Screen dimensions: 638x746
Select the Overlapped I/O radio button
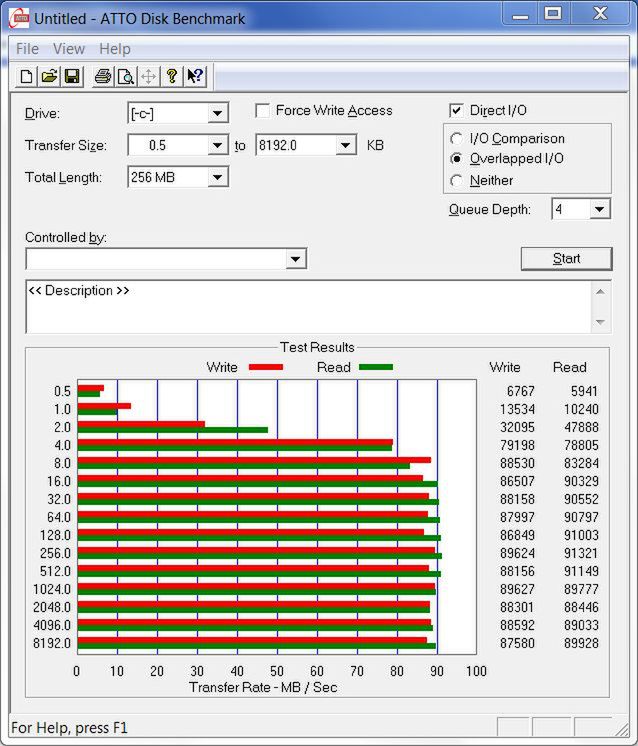coord(456,158)
